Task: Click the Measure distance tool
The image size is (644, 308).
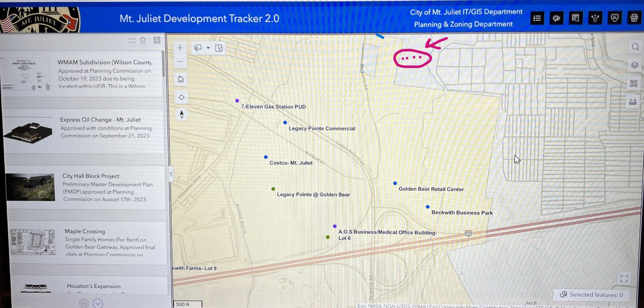Action: 632,102
